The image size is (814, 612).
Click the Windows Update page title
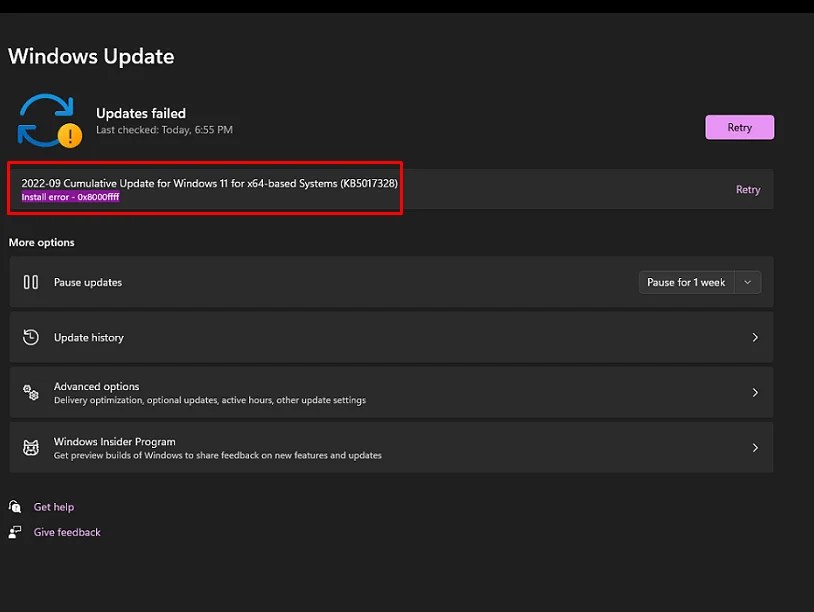[91, 56]
